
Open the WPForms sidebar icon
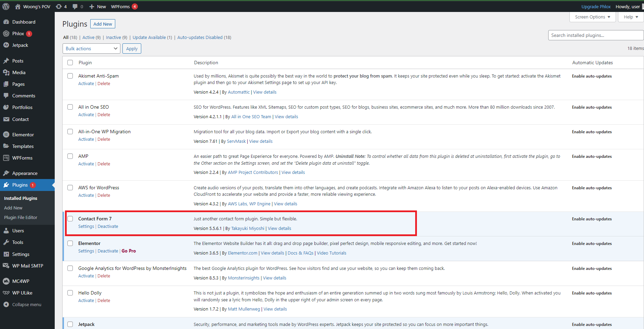(6, 158)
